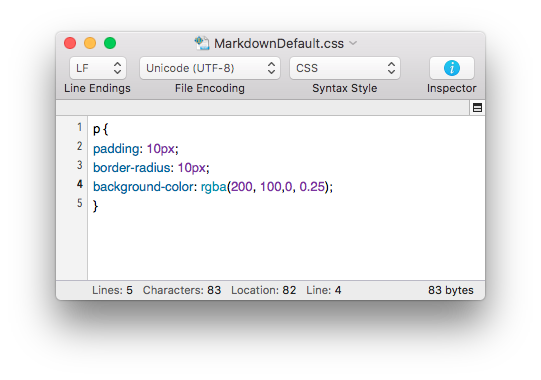This screenshot has width=541, height=380.
Task: Click the MarkdownDefault.css window title
Action: 279,43
